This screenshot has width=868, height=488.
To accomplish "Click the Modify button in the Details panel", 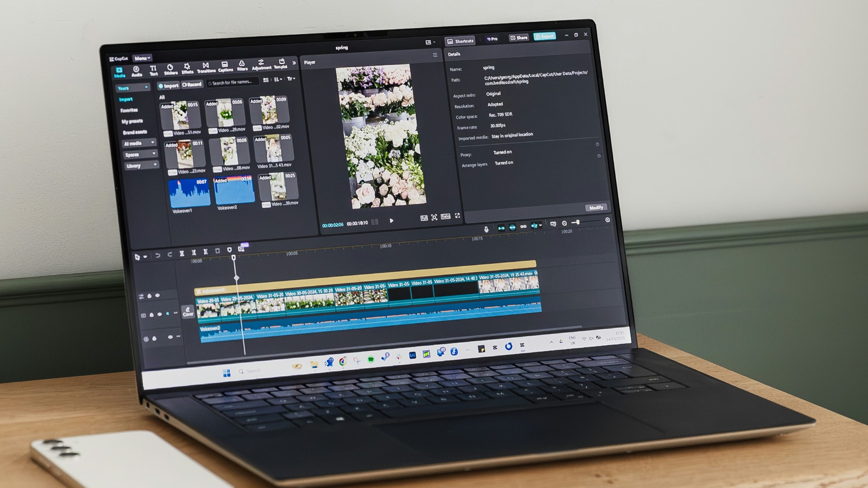I will [x=596, y=207].
